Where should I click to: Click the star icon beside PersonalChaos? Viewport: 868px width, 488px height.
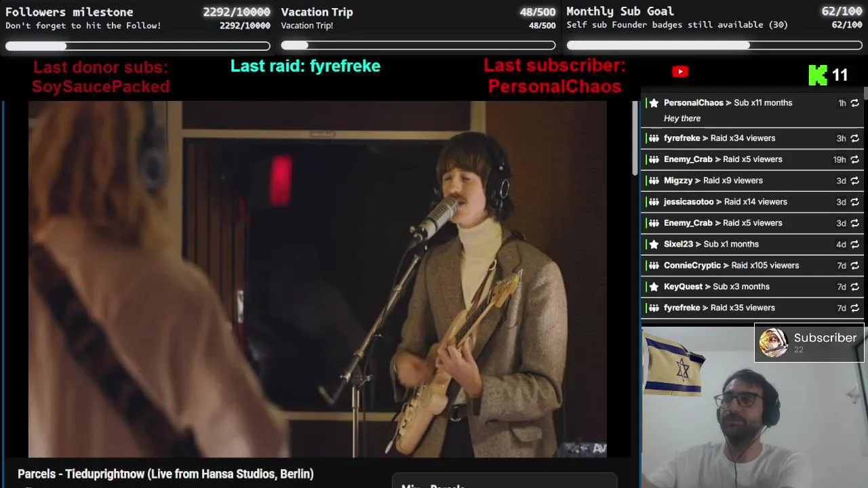654,103
